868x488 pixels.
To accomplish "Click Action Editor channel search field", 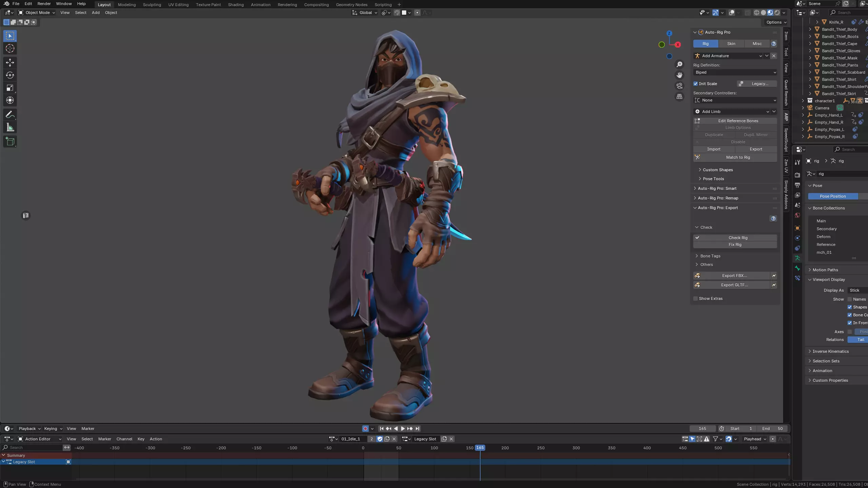I will pyautogui.click(x=32, y=448).
